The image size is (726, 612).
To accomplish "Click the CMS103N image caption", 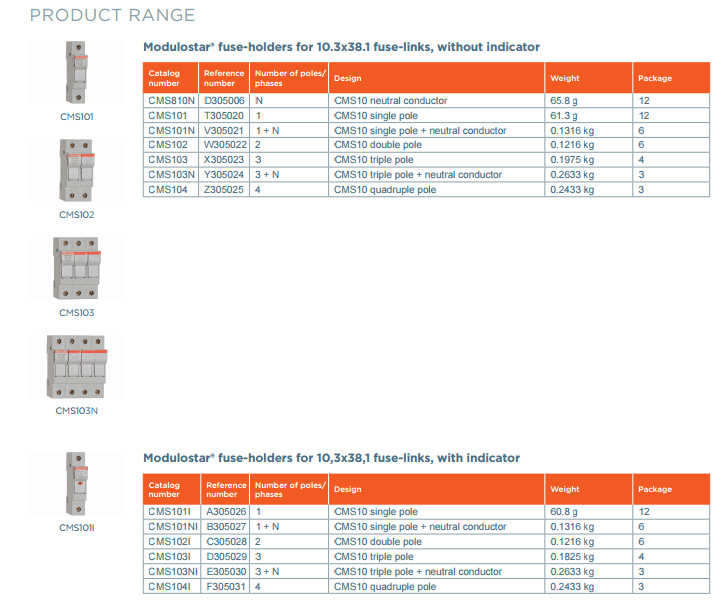I will pyautogui.click(x=77, y=411).
